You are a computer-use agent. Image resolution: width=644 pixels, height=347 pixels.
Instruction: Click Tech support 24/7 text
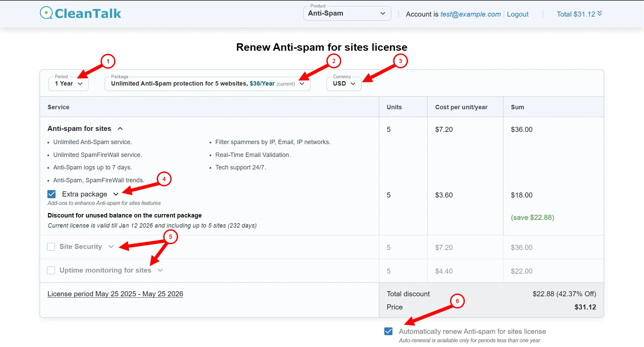point(241,167)
